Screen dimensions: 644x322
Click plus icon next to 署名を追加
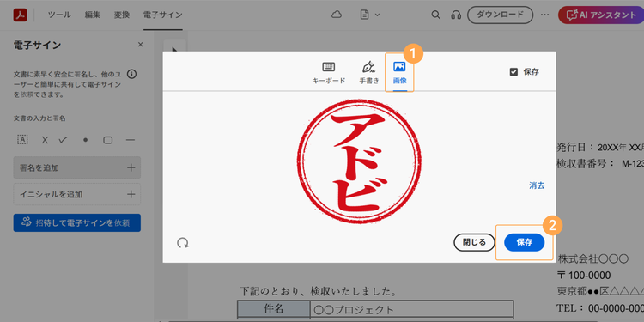[x=131, y=167]
